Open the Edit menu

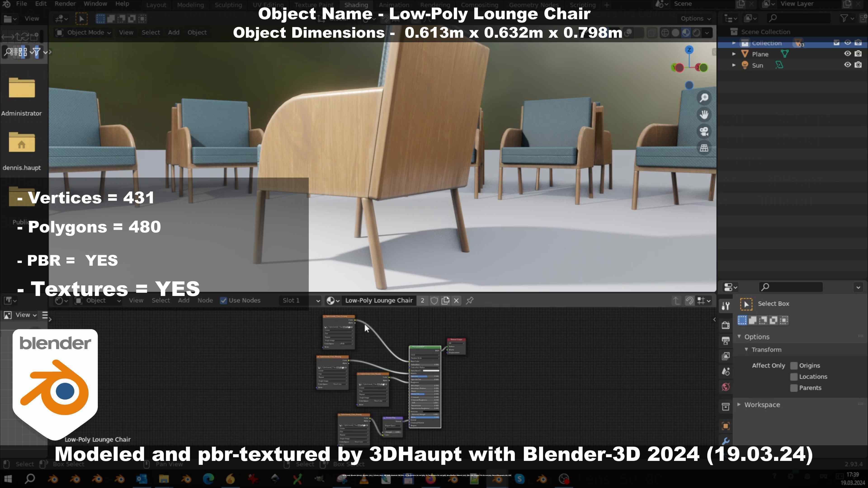tap(41, 4)
